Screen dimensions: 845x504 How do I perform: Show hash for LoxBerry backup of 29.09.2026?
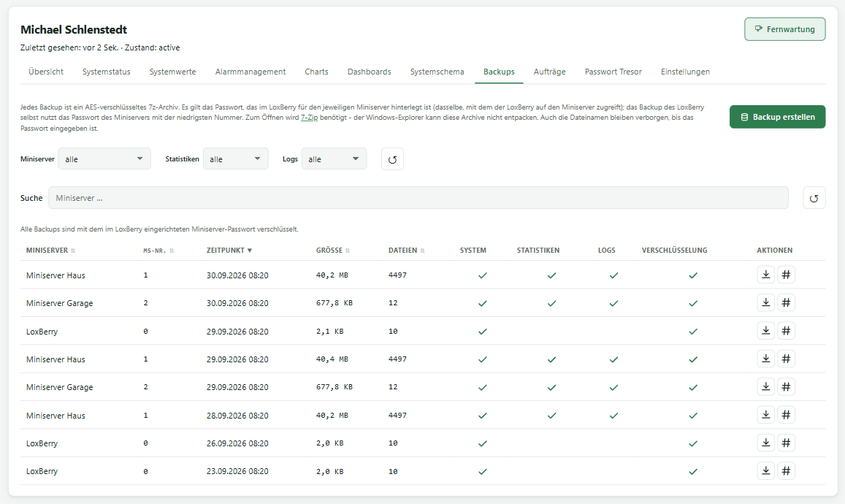[787, 330]
